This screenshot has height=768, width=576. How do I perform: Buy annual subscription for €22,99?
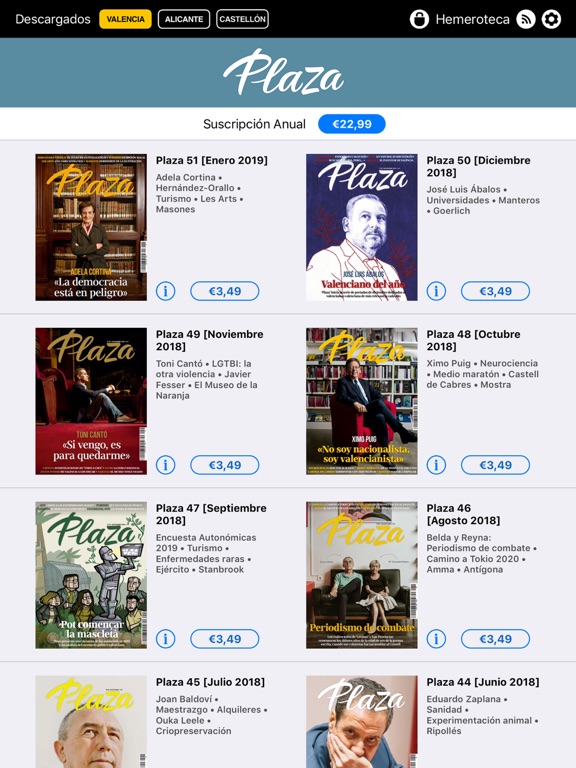pos(352,124)
